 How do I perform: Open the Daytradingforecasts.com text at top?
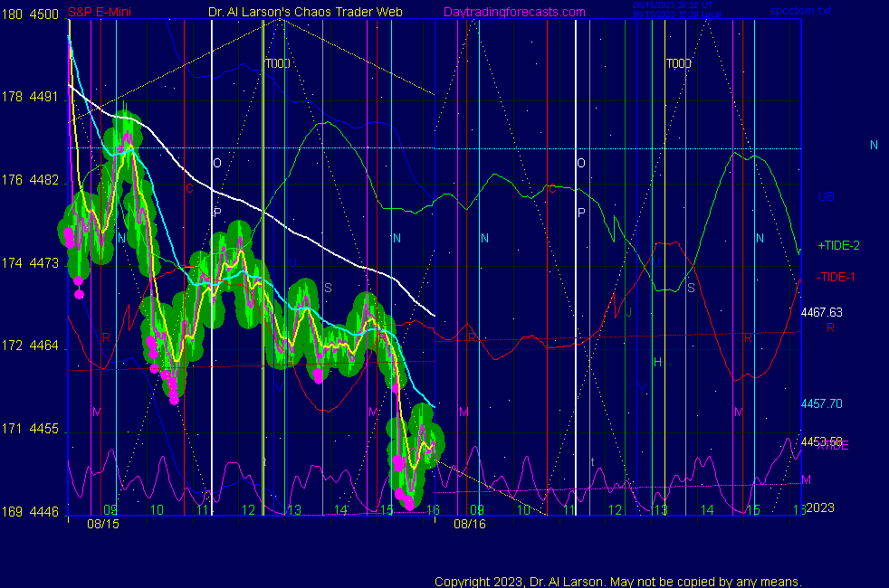click(514, 12)
